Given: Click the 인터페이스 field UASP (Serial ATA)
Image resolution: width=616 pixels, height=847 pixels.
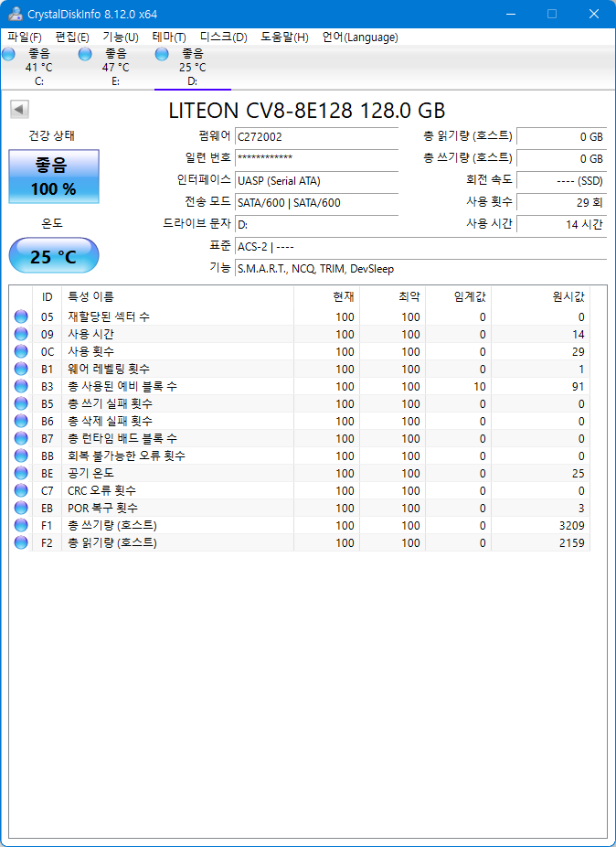Looking at the screenshot, I should (317, 180).
